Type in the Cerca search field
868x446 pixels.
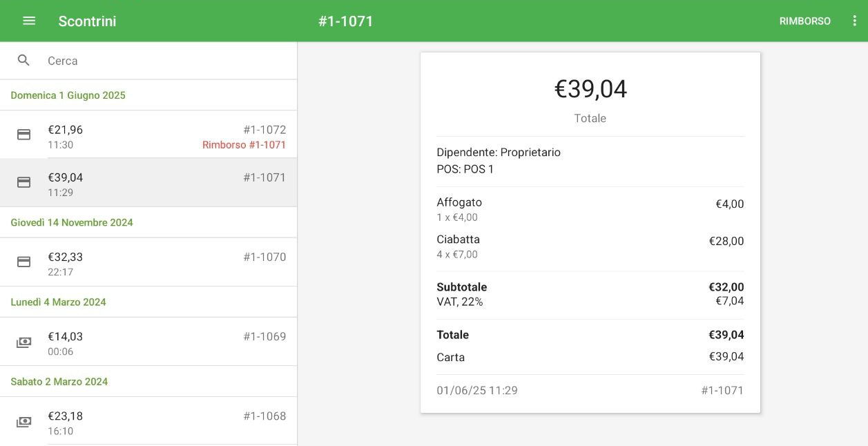click(166, 61)
